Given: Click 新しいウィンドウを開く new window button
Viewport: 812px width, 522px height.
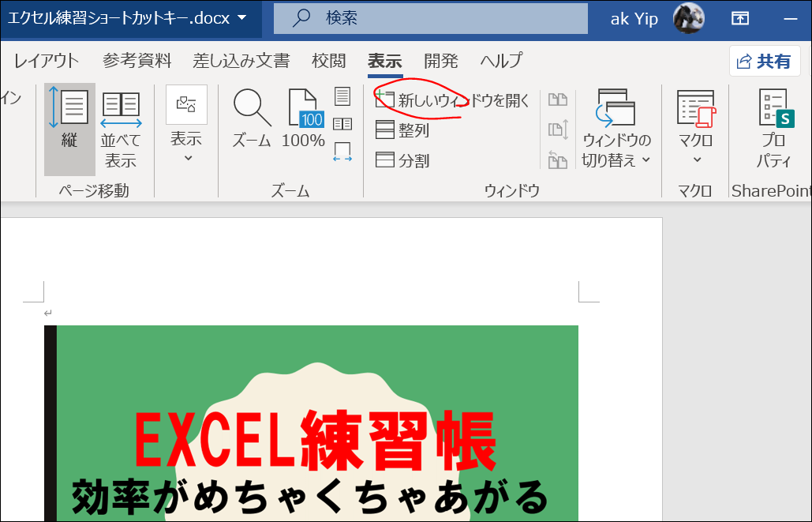Looking at the screenshot, I should [453, 100].
